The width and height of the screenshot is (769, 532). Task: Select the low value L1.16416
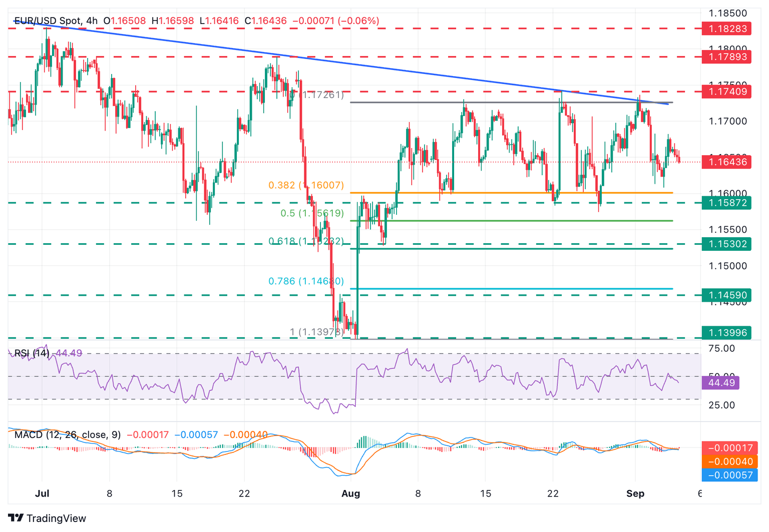tap(219, 21)
